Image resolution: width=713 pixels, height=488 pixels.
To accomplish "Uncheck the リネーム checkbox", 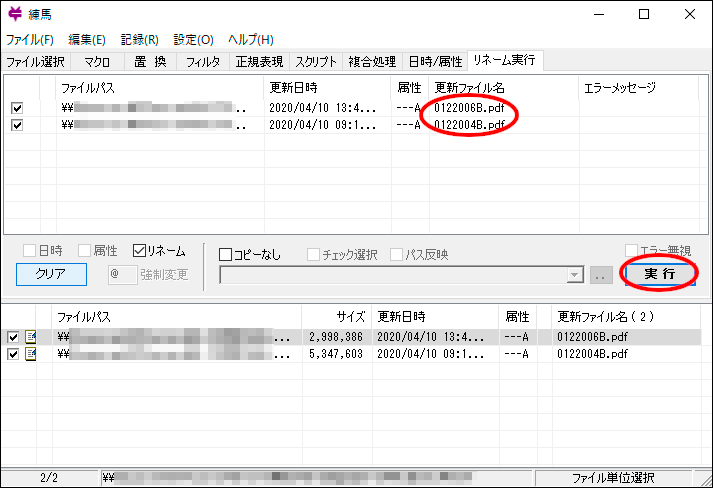I will pos(139,250).
